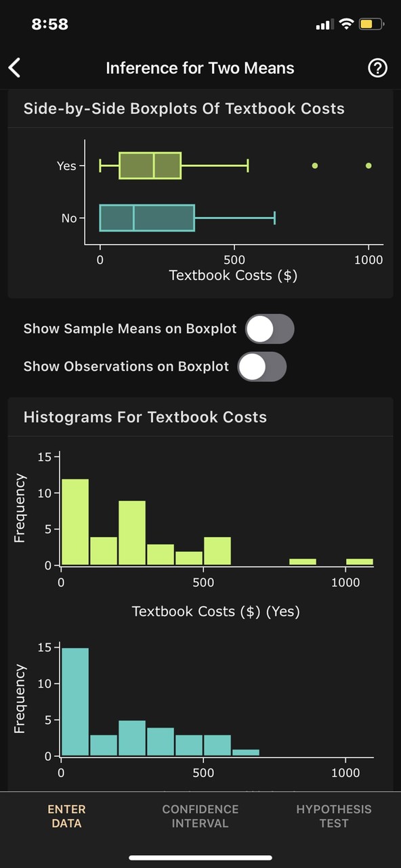Switch to the Confidence Interval tab
The width and height of the screenshot is (401, 868).
click(200, 816)
